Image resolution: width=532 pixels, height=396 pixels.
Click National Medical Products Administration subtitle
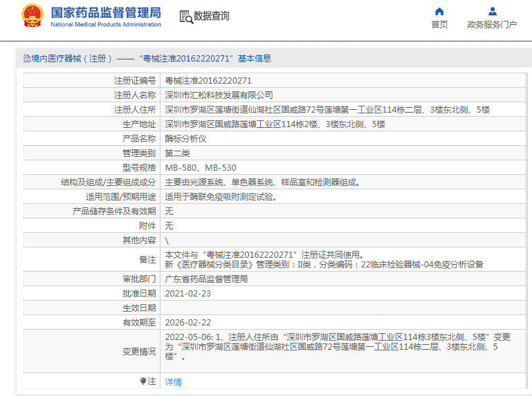click(106, 24)
